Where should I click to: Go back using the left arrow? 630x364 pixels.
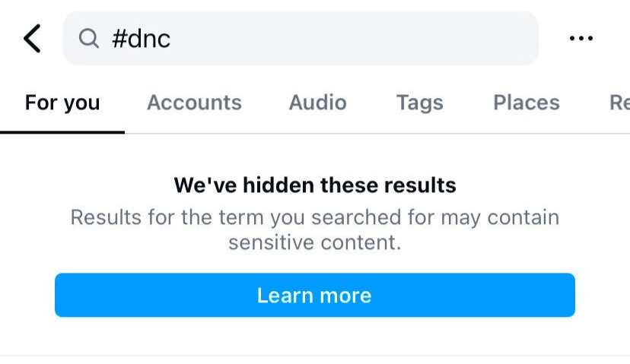32,38
